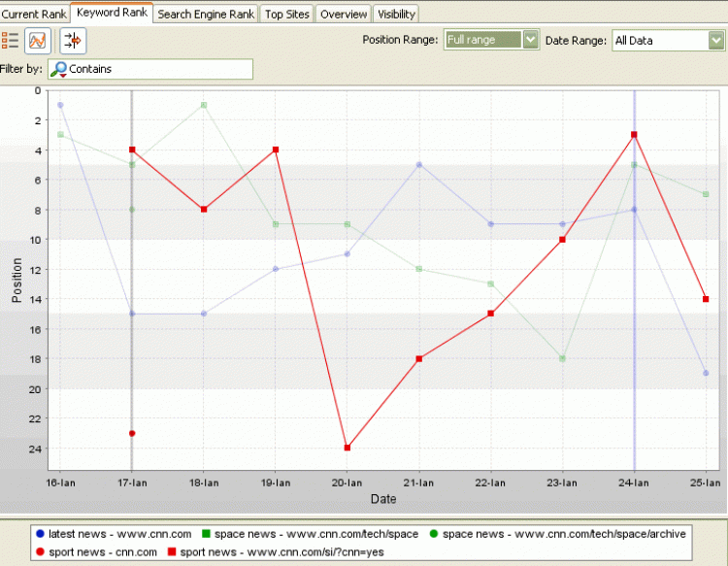Click the filter magnifier search icon
The height and width of the screenshot is (566, 728).
(x=59, y=69)
